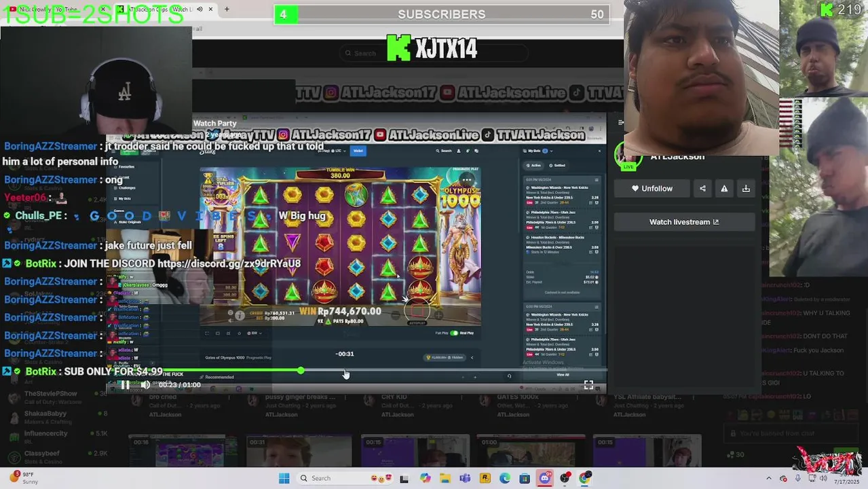Open the Windows Start menu
The image size is (868, 489).
click(284, 478)
